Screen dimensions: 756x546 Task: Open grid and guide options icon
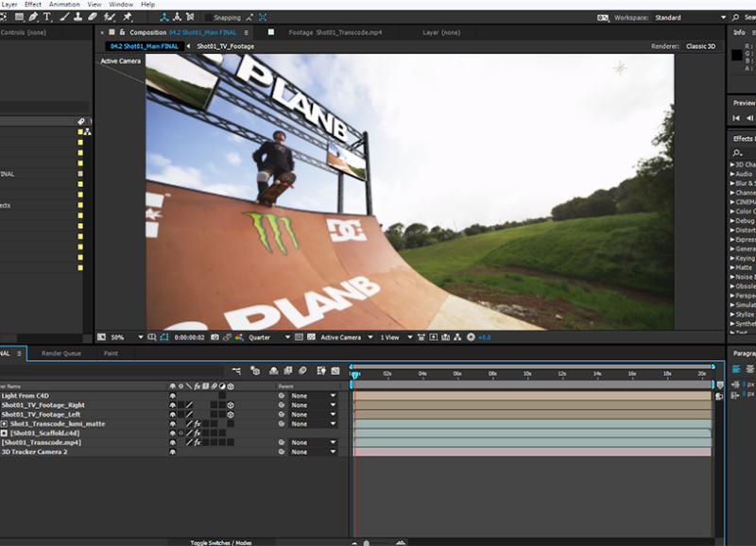point(152,337)
